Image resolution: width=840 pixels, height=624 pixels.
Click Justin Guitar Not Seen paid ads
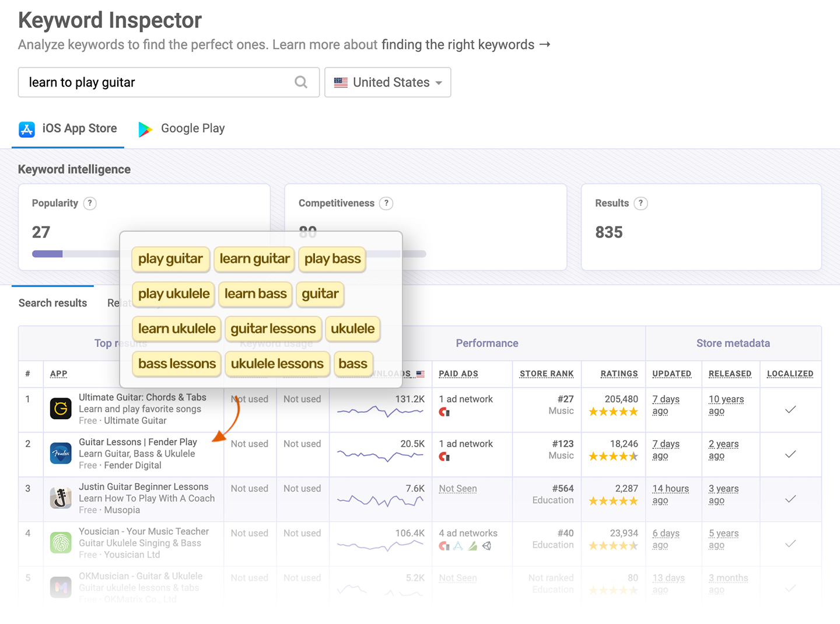458,489
